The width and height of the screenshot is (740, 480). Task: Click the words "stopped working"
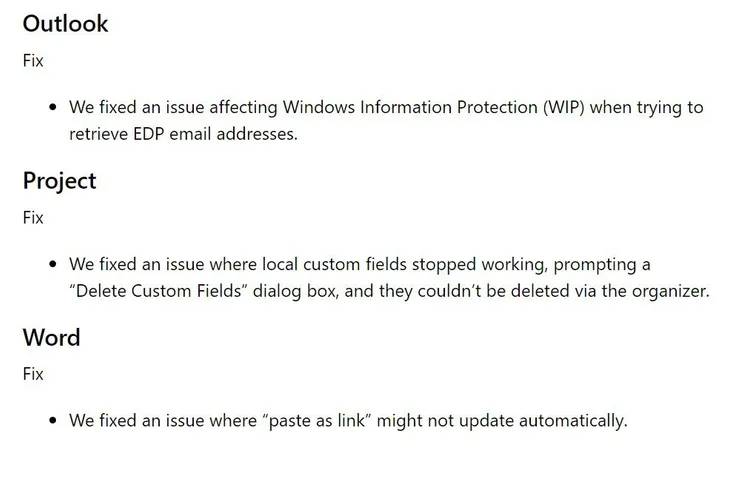(476, 264)
